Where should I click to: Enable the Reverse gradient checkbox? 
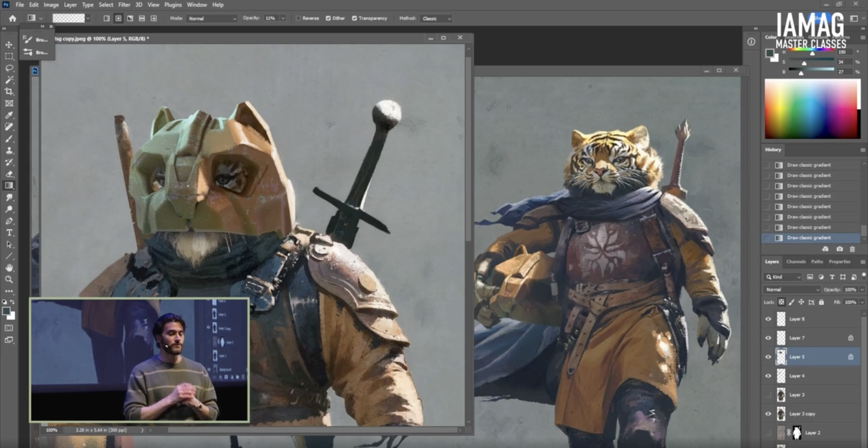point(298,18)
